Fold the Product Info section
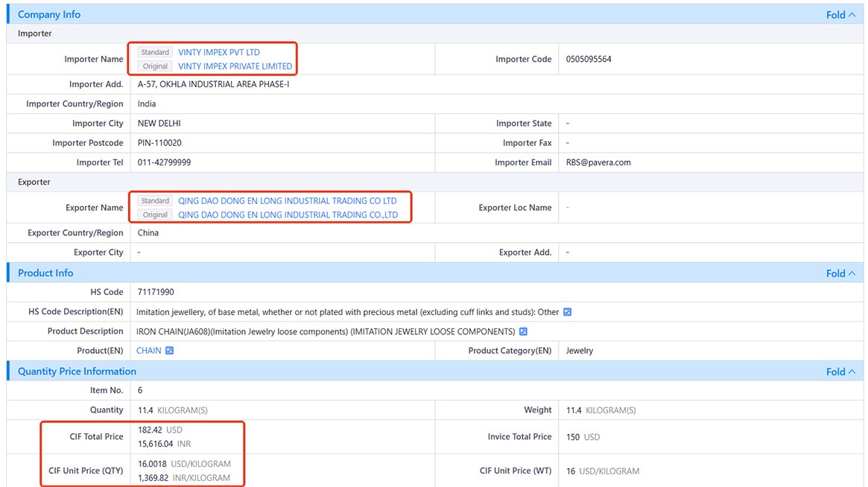 [x=840, y=273]
